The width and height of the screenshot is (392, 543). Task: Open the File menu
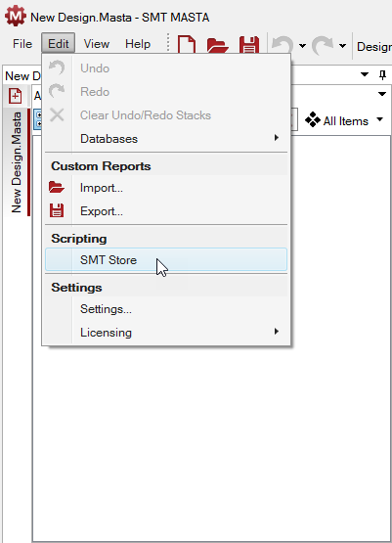click(x=22, y=44)
